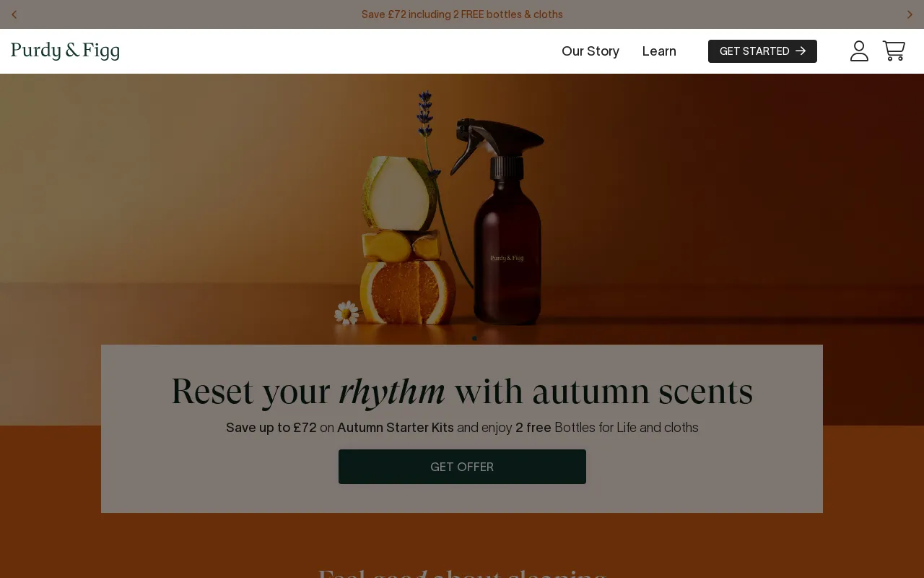Image resolution: width=924 pixels, height=578 pixels.
Task: Advance to the next announcement banner
Action: pyautogui.click(x=910, y=14)
